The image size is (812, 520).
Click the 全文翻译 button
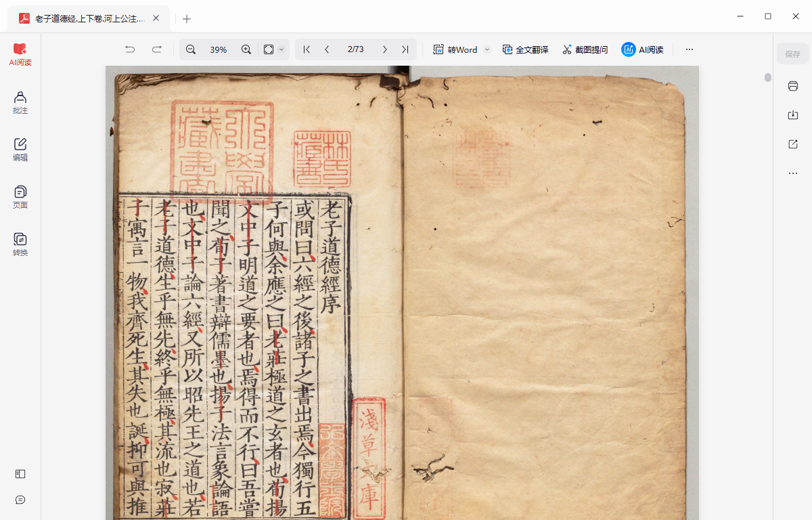pyautogui.click(x=525, y=49)
